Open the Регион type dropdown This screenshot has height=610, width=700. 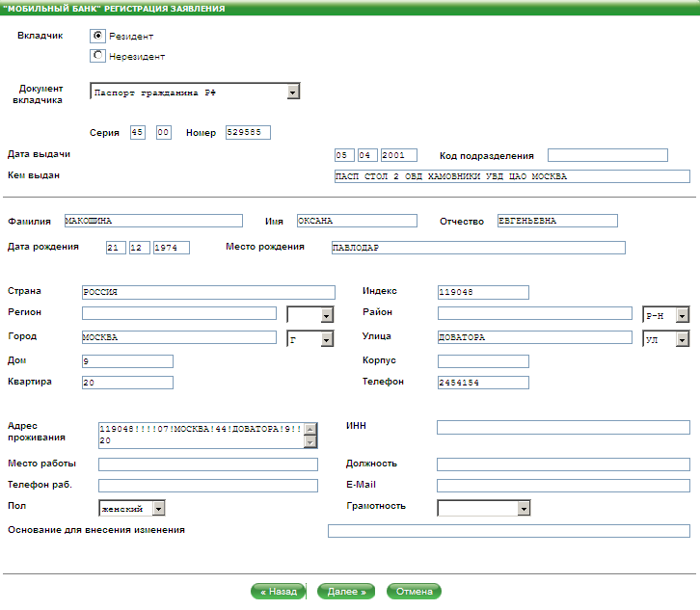tap(310, 314)
